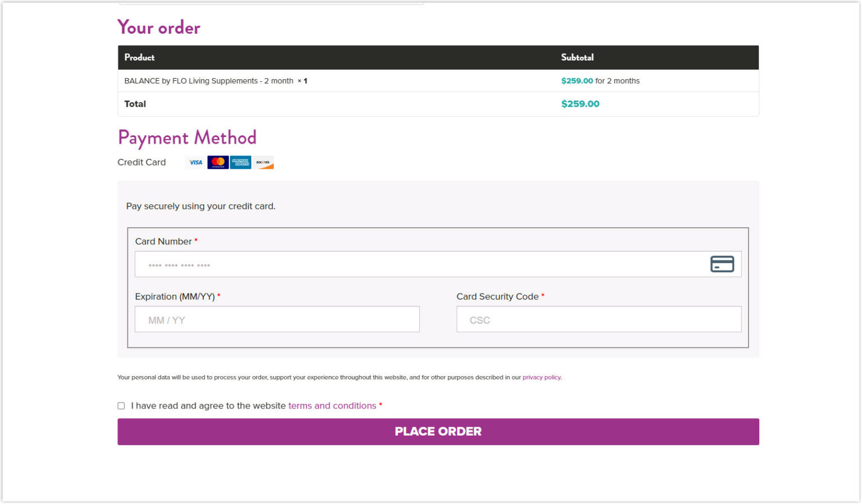Select the Mastercard card icon

coord(218,162)
